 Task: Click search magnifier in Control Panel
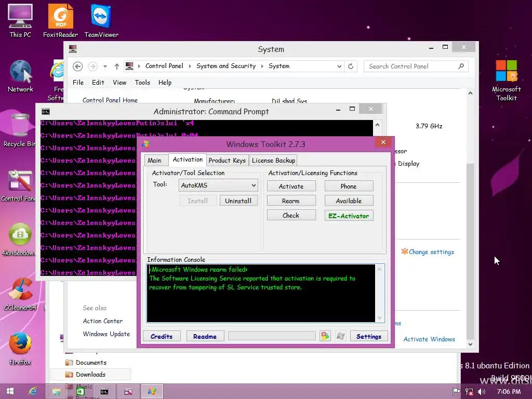461,66
